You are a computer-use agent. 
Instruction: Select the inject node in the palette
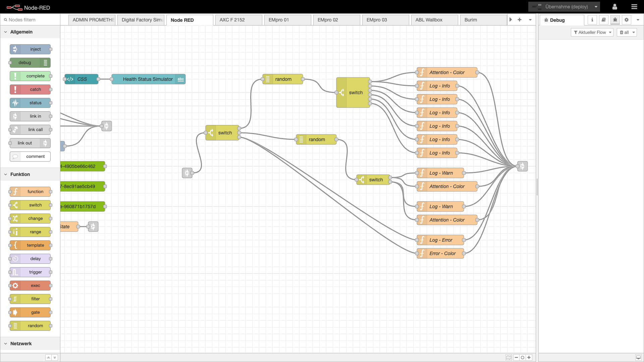tap(30, 49)
